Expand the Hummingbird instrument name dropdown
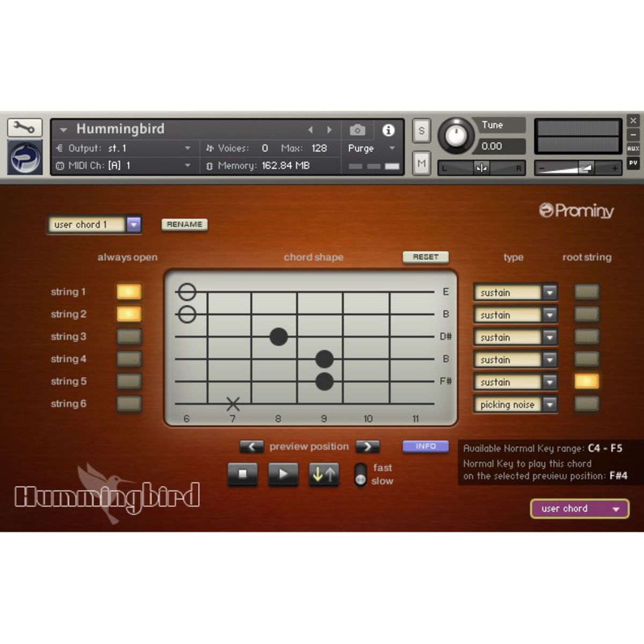Screen dimensions: 644x644 (64, 130)
